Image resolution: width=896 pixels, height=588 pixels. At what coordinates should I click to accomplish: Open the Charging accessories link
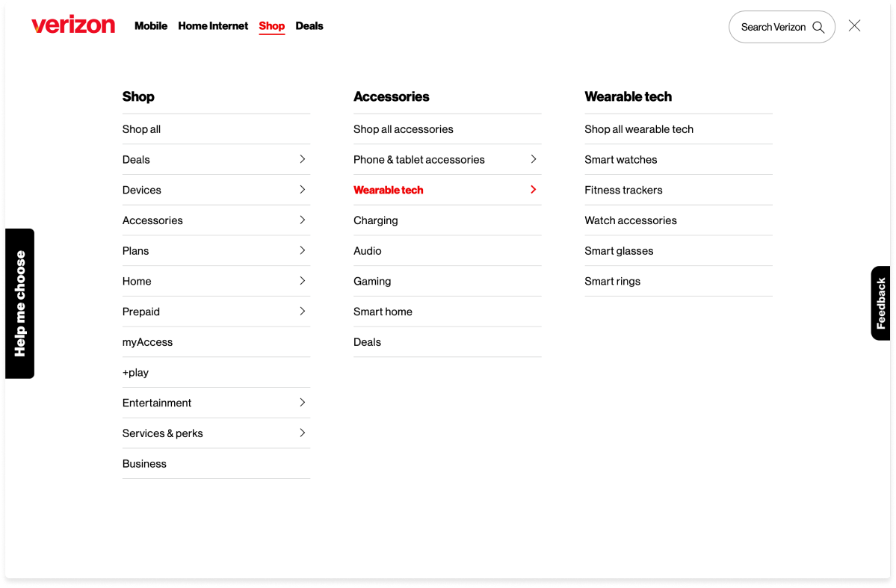point(375,220)
